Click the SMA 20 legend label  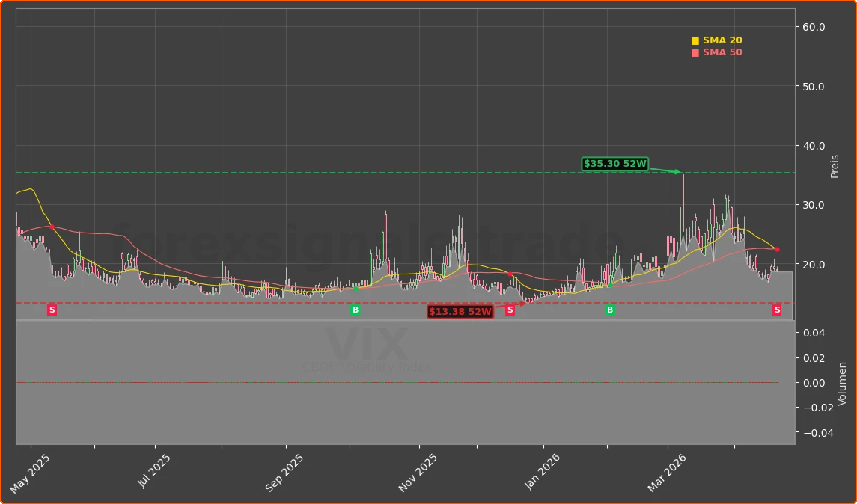pos(722,40)
